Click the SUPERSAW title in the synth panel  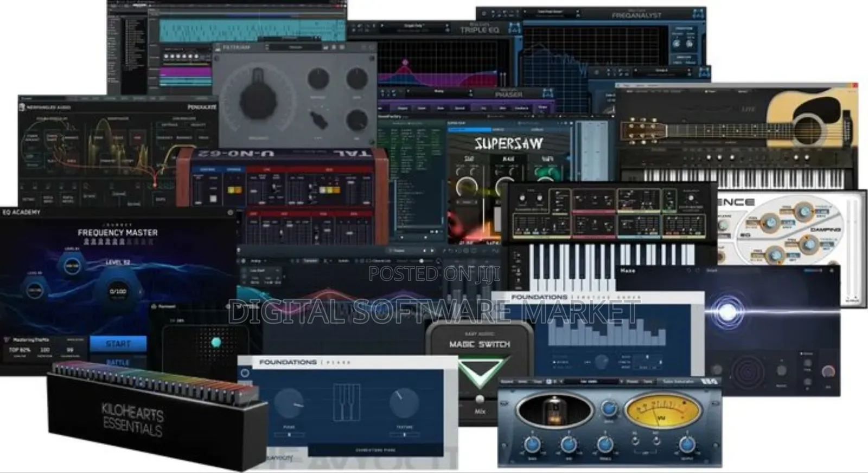point(509,143)
